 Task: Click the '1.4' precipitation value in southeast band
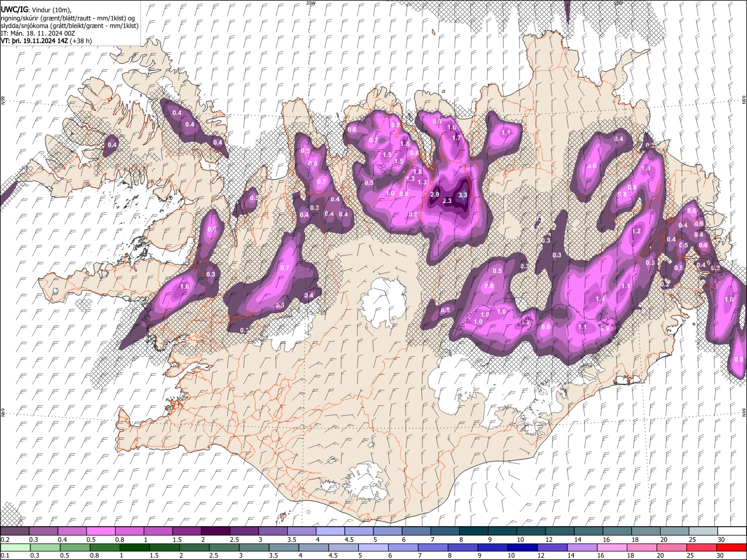(600, 299)
